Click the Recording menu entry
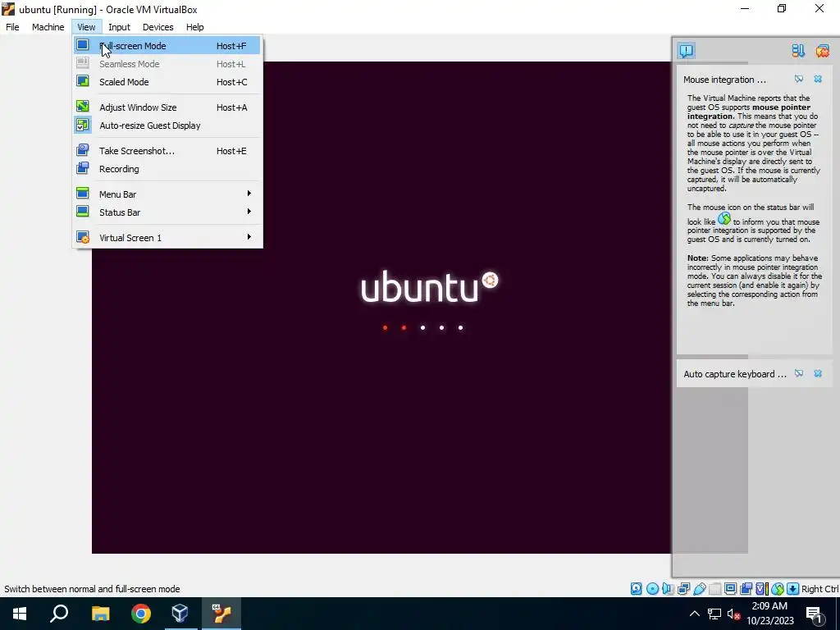 point(167,169)
